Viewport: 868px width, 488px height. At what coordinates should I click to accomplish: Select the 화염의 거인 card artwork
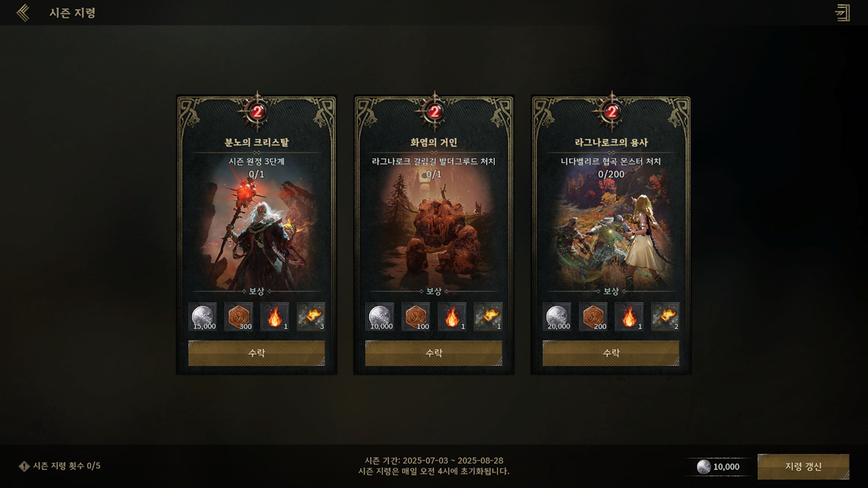[434, 230]
